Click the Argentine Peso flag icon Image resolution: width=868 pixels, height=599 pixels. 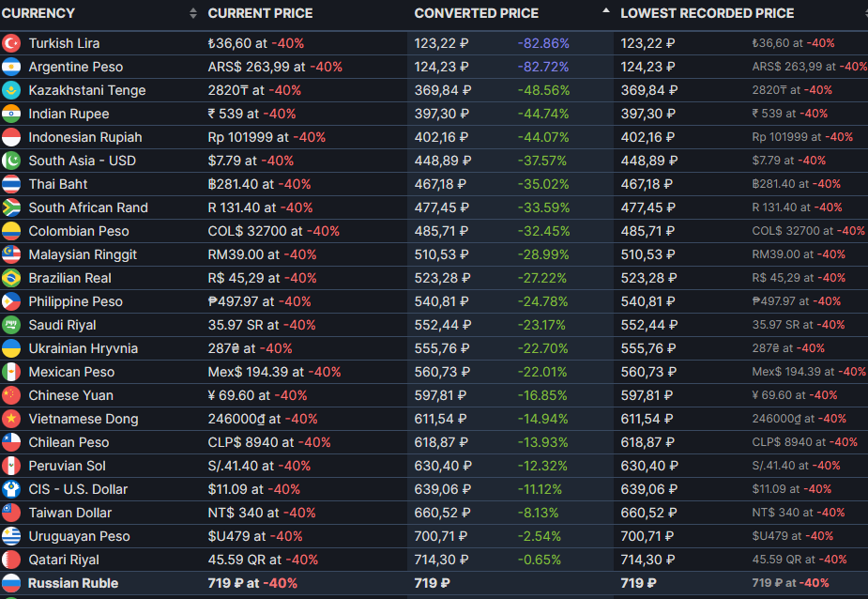11,67
